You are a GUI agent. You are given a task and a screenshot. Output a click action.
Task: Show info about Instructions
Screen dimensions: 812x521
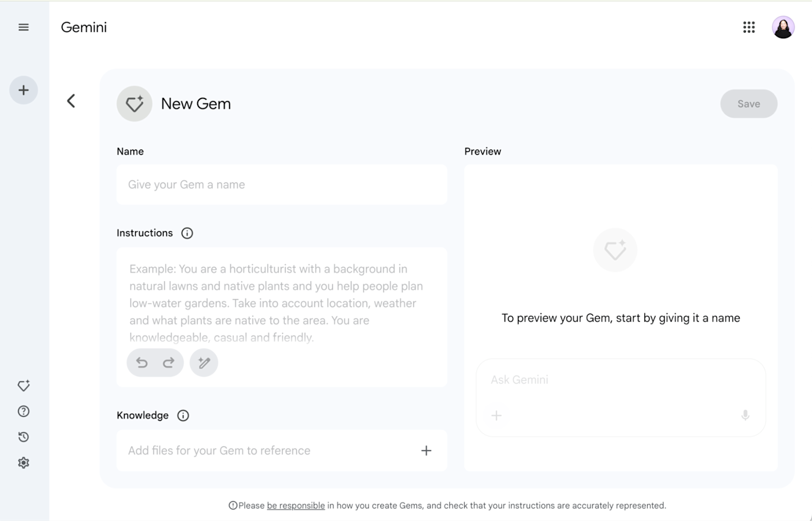tap(187, 233)
